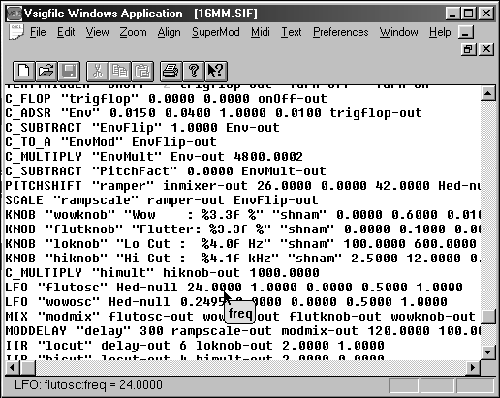Click the C_FLOP "trigflop" line
This screenshot has width=500, height=398.
point(166,99)
